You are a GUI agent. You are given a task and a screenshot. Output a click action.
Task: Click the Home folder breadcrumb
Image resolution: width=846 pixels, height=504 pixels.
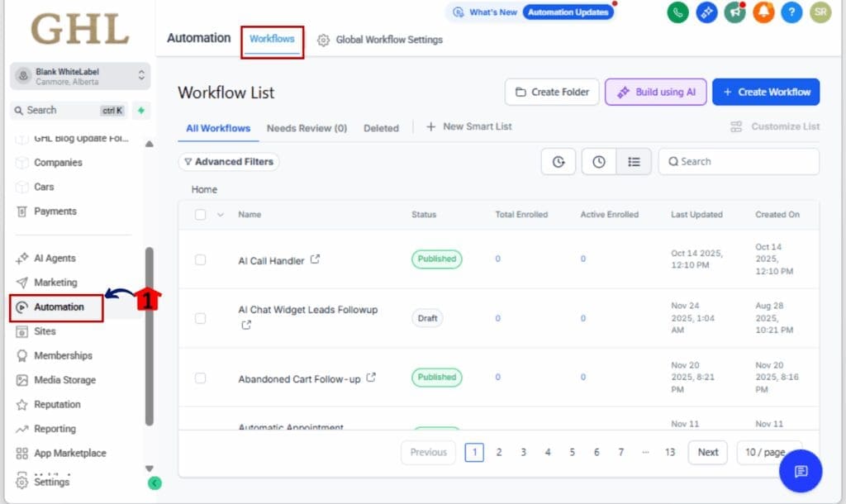(x=204, y=190)
